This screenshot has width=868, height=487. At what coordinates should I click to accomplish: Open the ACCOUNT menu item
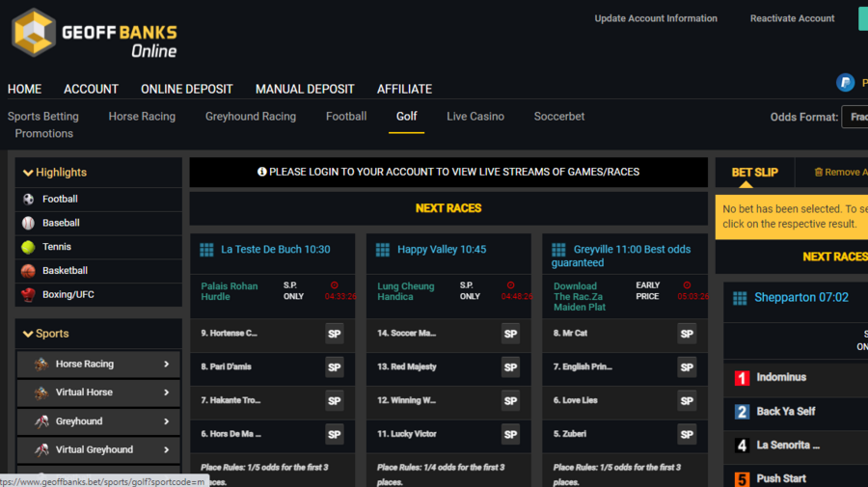click(91, 89)
